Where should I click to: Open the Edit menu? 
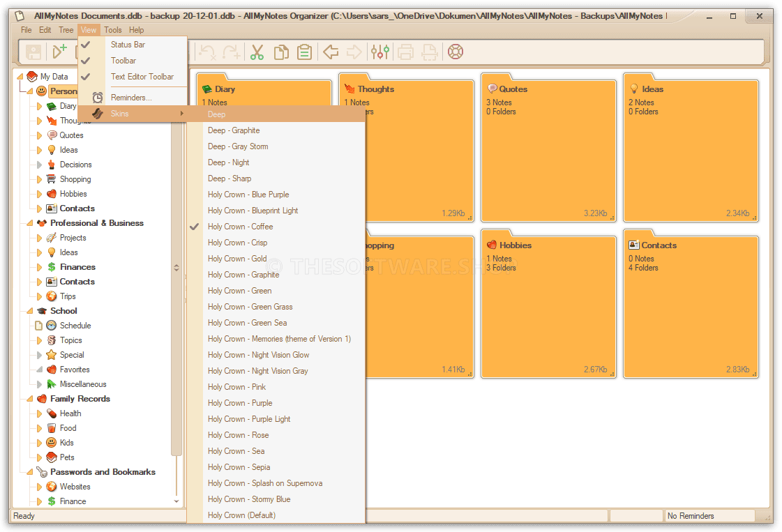(x=45, y=30)
